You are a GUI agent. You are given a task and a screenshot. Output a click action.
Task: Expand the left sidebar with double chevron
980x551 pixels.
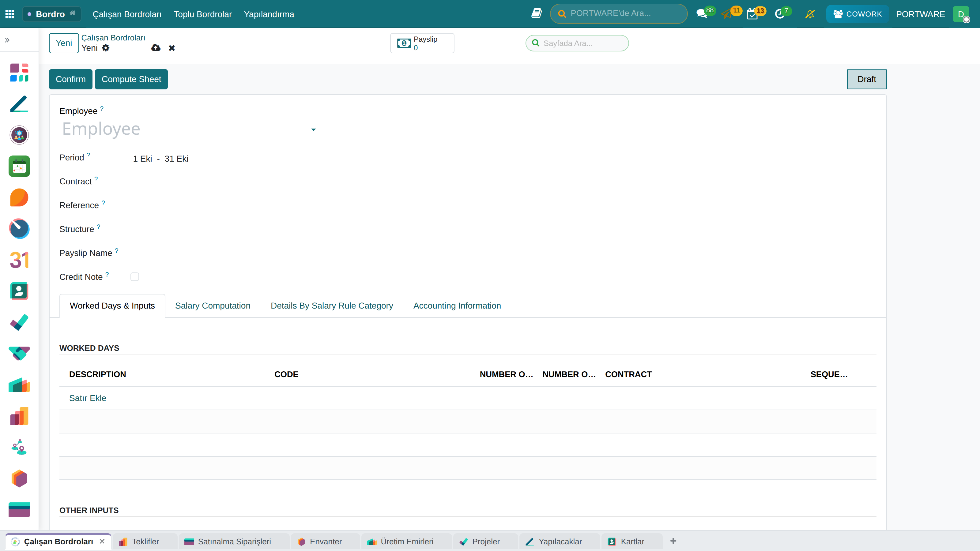[x=7, y=40]
